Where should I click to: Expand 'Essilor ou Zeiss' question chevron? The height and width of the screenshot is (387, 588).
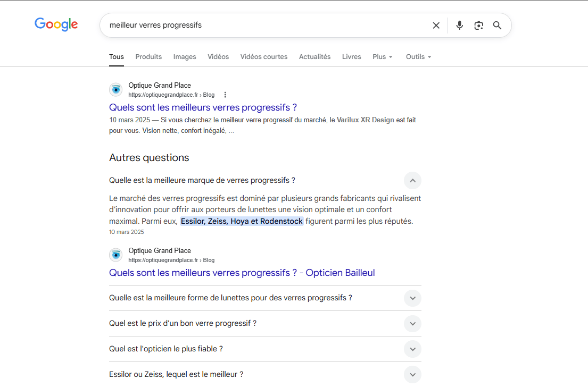click(412, 375)
